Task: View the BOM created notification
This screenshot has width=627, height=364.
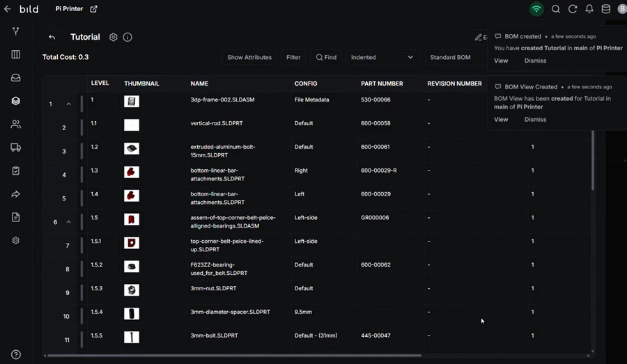Action: [501, 61]
